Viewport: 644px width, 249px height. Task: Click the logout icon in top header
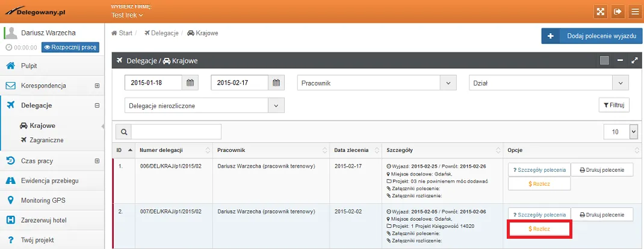(618, 11)
